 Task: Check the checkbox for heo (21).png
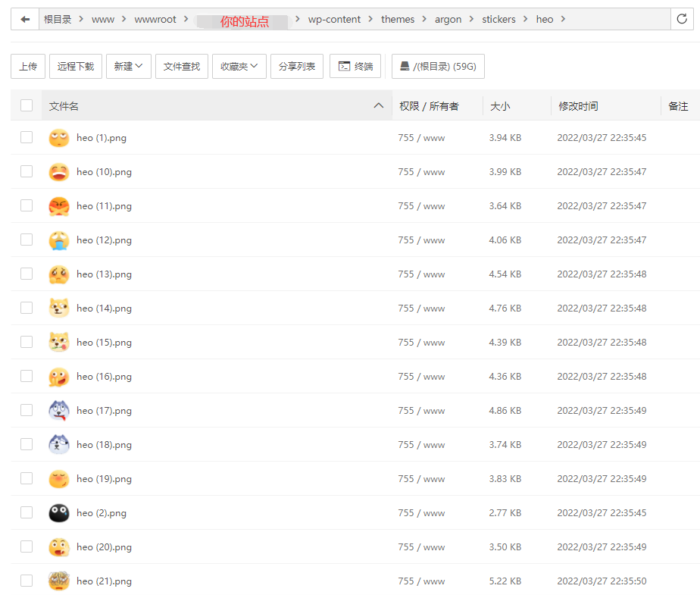(x=26, y=581)
